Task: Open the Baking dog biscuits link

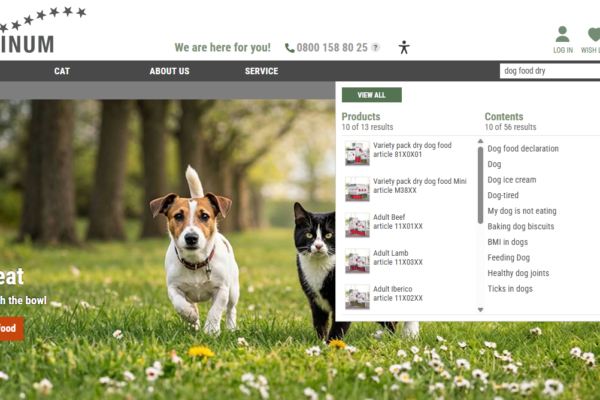Action: 520,227
